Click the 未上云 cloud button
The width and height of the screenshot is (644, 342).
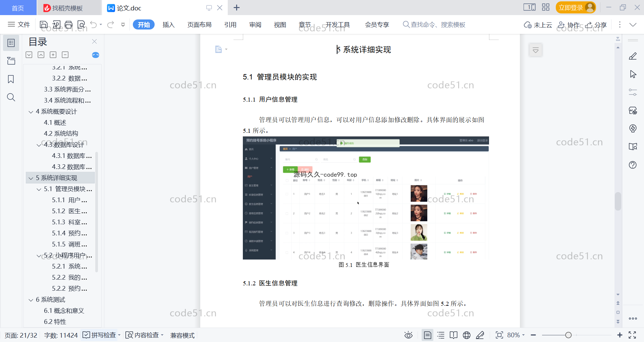click(x=538, y=25)
